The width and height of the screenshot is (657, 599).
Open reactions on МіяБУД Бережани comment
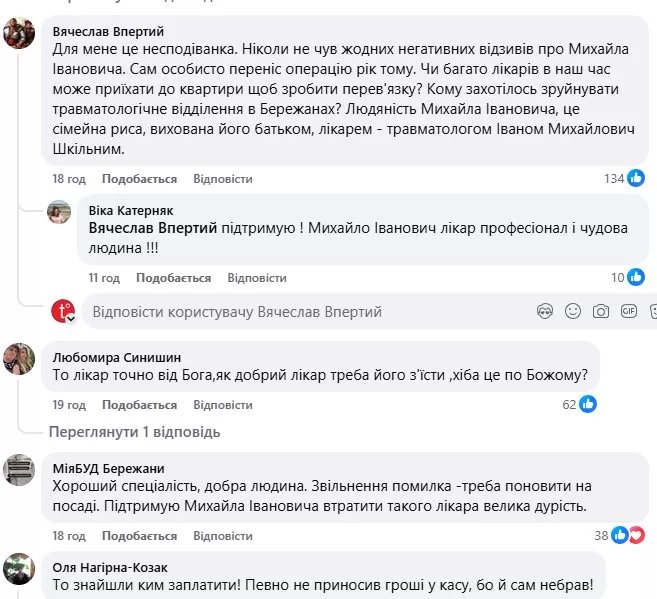(624, 535)
